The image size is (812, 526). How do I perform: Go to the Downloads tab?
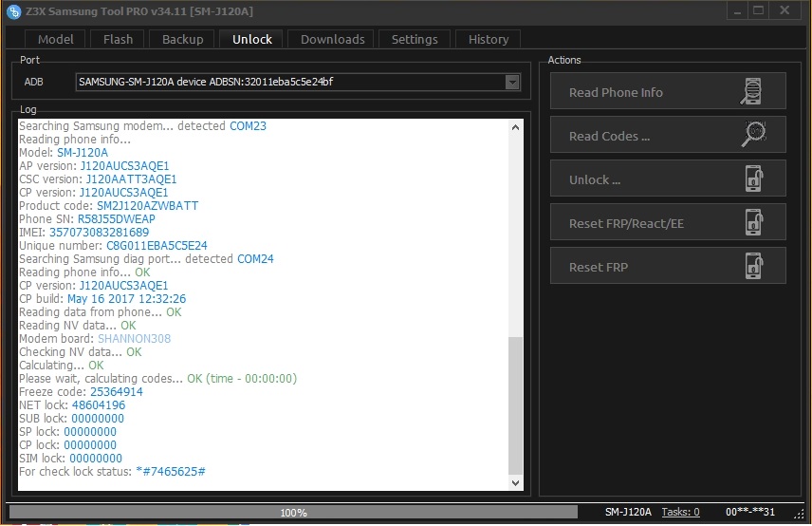[332, 39]
